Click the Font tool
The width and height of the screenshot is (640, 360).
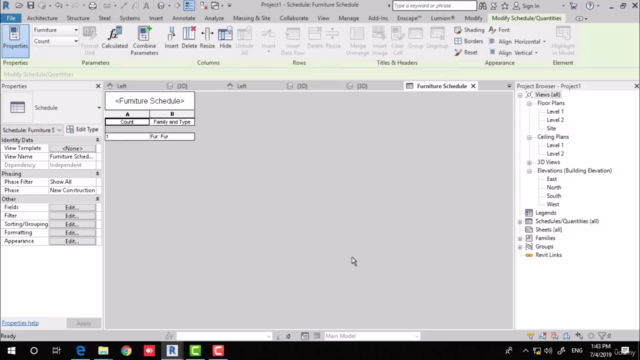(x=499, y=30)
